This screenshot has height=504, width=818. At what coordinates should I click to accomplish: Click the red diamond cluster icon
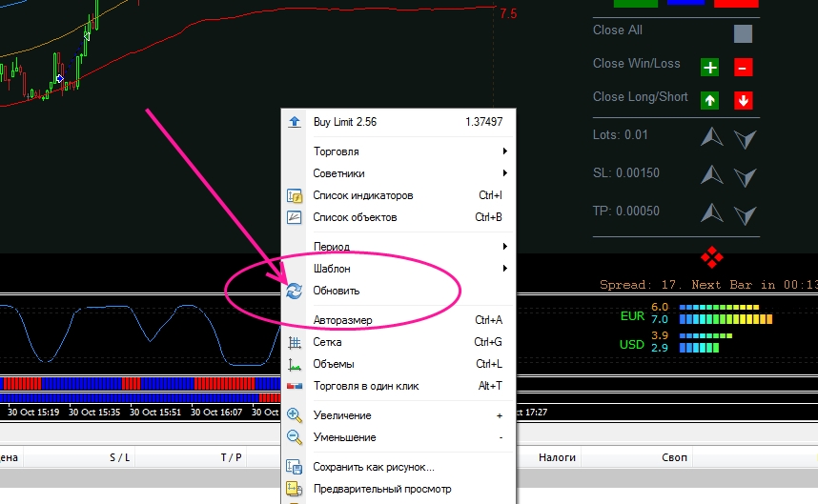(x=712, y=257)
